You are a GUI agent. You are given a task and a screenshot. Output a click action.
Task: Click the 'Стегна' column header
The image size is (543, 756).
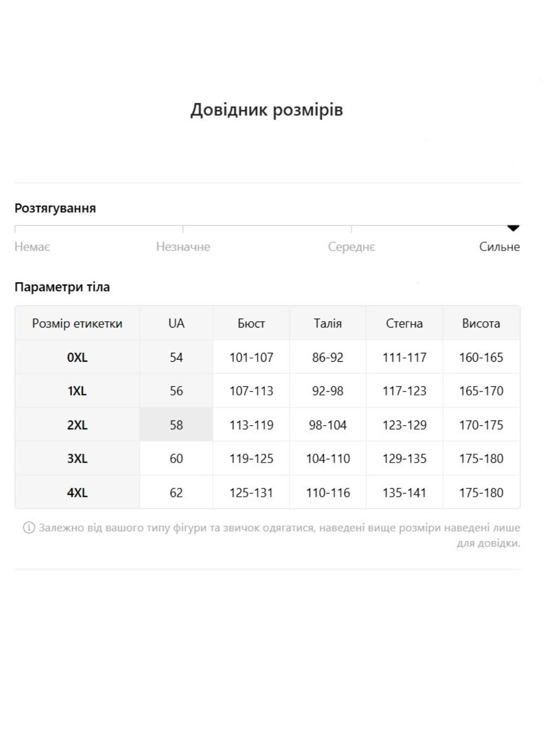coord(404,323)
